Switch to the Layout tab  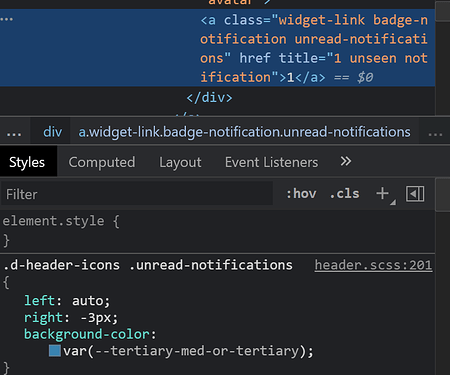tap(180, 162)
